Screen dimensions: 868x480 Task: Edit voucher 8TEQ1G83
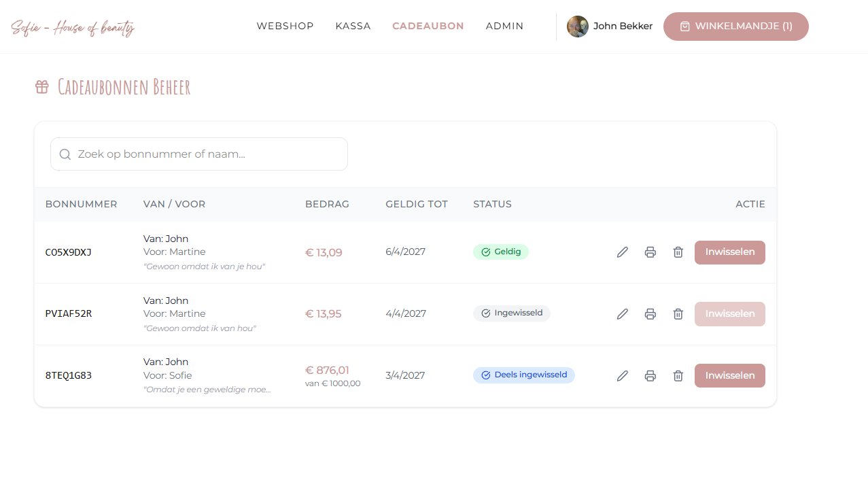coord(622,376)
